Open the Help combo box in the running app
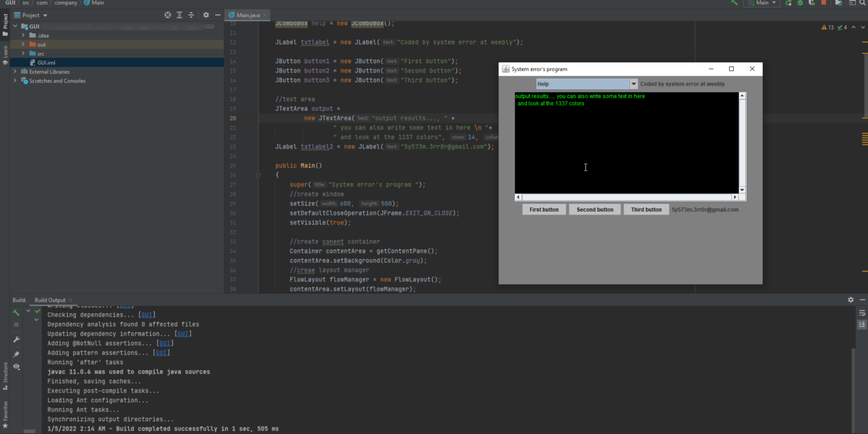868x434 pixels. coord(585,83)
